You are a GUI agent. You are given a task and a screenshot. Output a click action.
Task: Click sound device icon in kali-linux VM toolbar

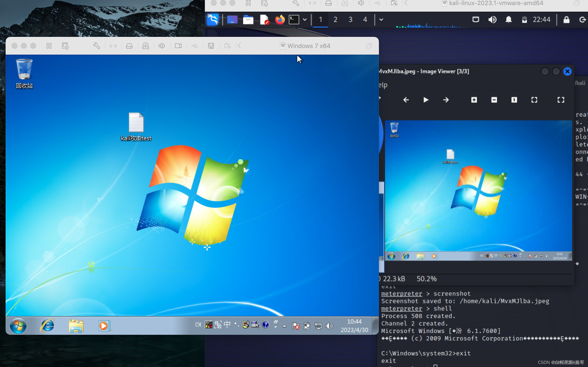[x=361, y=3]
